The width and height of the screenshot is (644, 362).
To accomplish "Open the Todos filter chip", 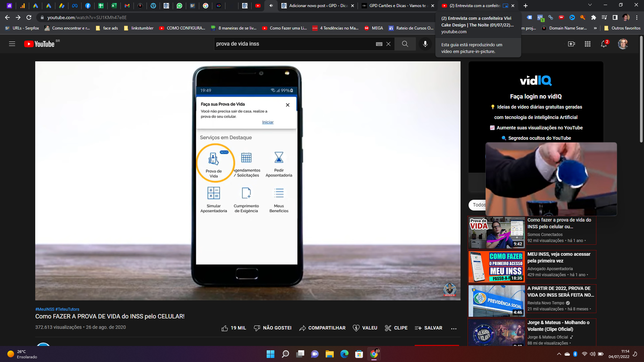I will [x=478, y=205].
